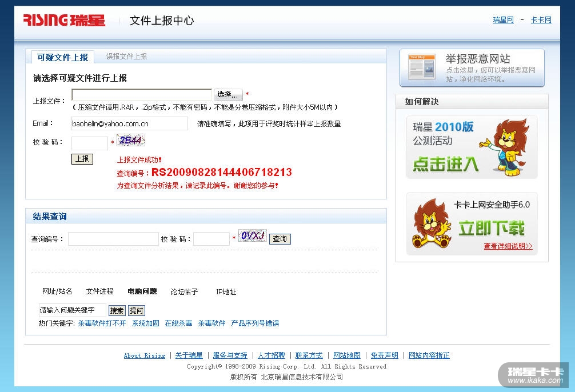Image resolution: width=575 pixels, height=392 pixels.
Task: Click the 提问 ask button
Action: pos(137,311)
